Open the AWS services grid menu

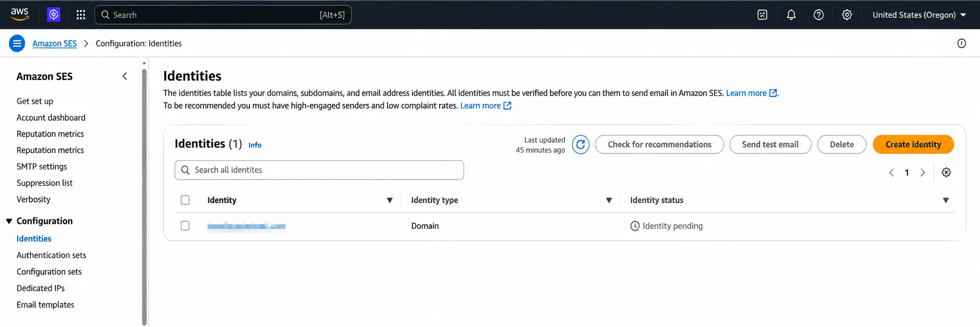click(81, 15)
